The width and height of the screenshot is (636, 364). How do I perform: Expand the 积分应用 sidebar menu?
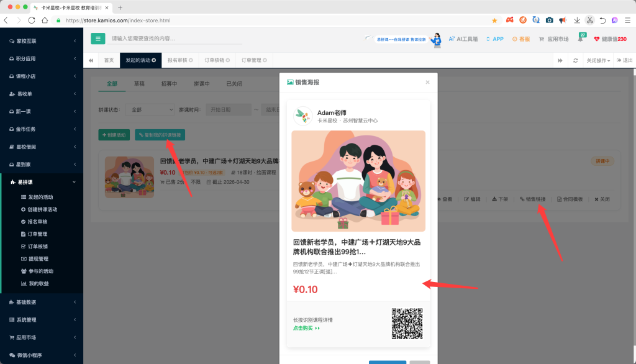42,59
